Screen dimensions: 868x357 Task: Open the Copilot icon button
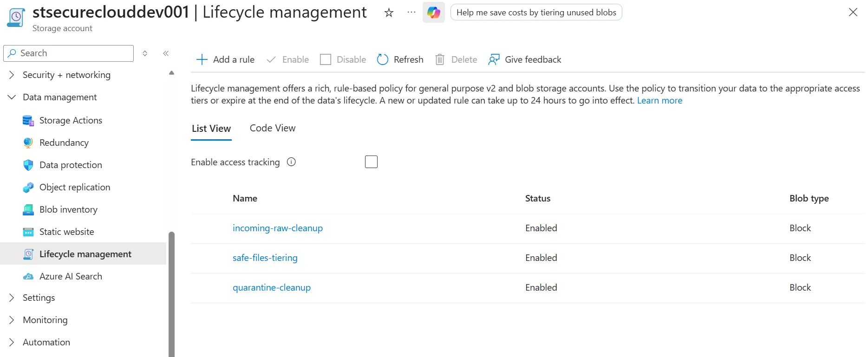(x=434, y=13)
